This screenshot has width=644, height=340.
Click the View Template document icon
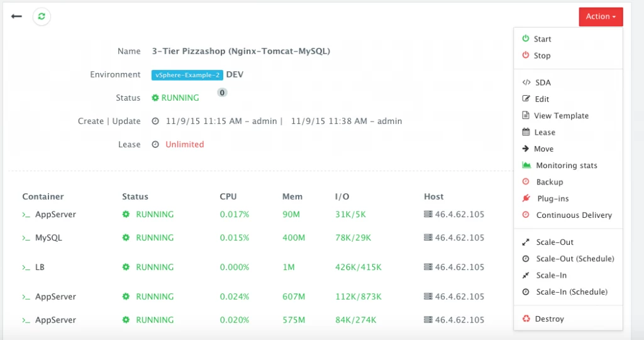click(526, 115)
